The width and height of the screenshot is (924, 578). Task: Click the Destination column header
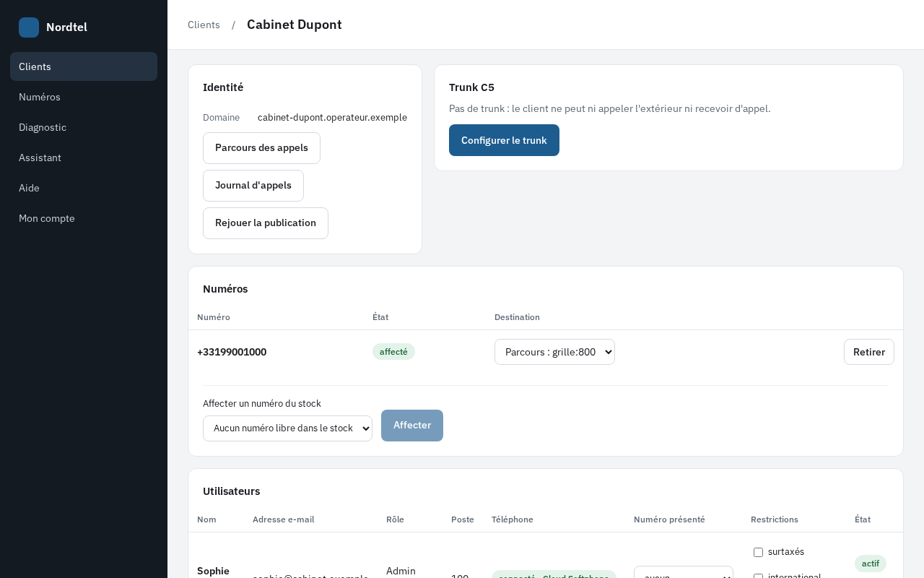517,317
